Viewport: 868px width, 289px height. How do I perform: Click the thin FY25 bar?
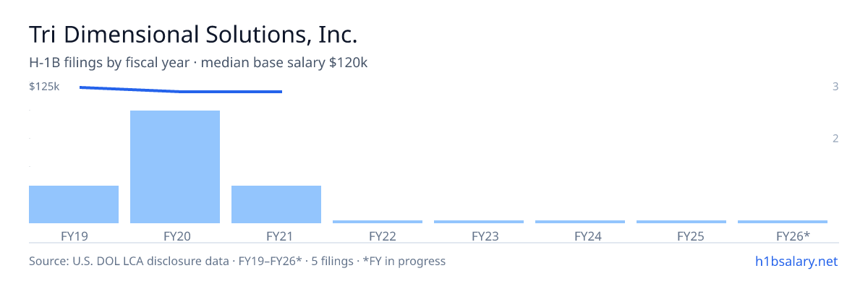pyautogui.click(x=681, y=222)
